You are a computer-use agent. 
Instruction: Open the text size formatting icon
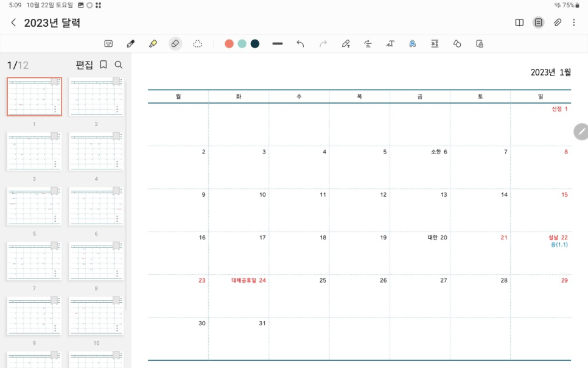(435, 43)
